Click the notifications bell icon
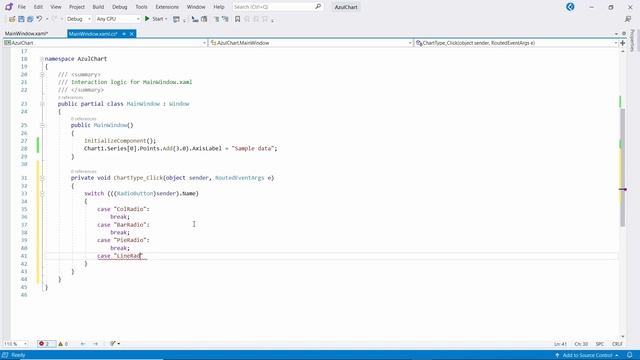The height and width of the screenshot is (360, 640). 630,355
